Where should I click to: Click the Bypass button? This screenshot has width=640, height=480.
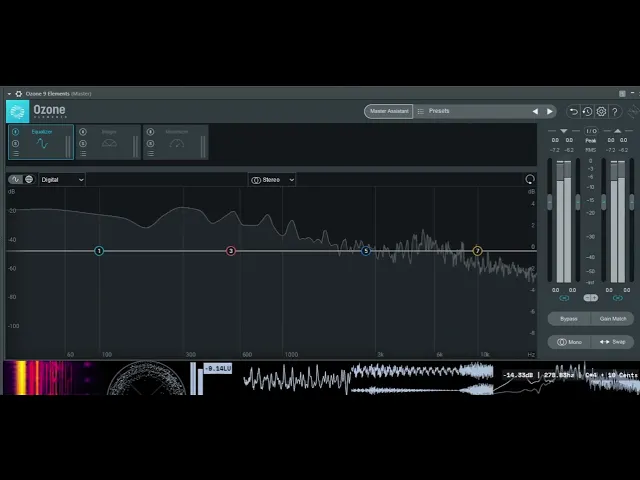(x=569, y=319)
